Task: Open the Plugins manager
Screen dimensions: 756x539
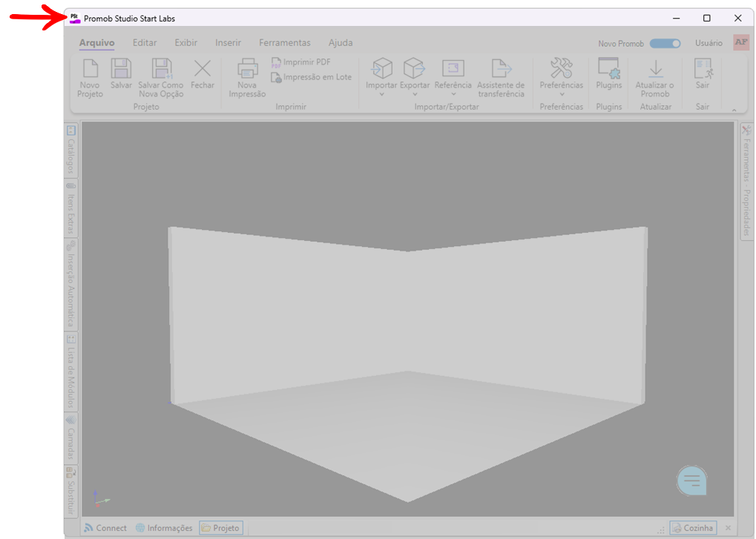Action: pos(609,73)
